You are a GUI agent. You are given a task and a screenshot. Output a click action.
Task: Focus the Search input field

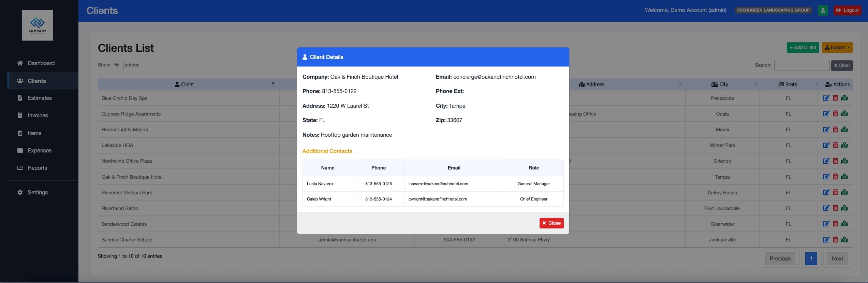pos(802,65)
